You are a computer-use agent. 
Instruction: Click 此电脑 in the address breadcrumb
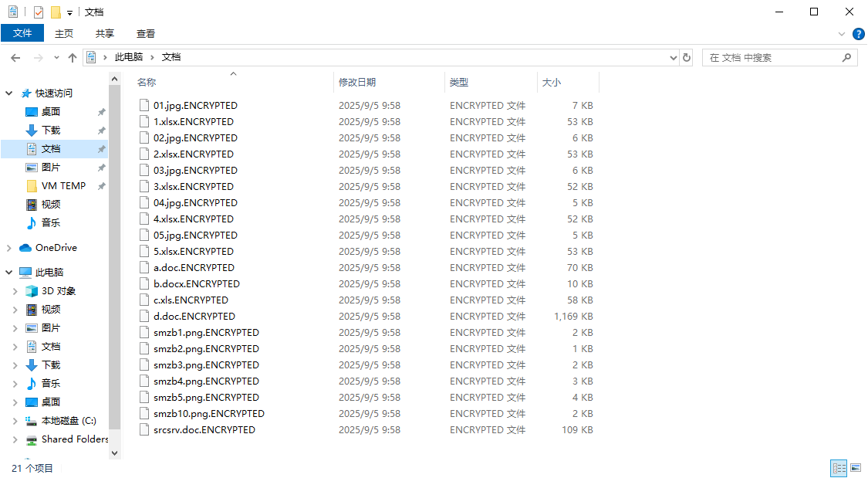(129, 57)
